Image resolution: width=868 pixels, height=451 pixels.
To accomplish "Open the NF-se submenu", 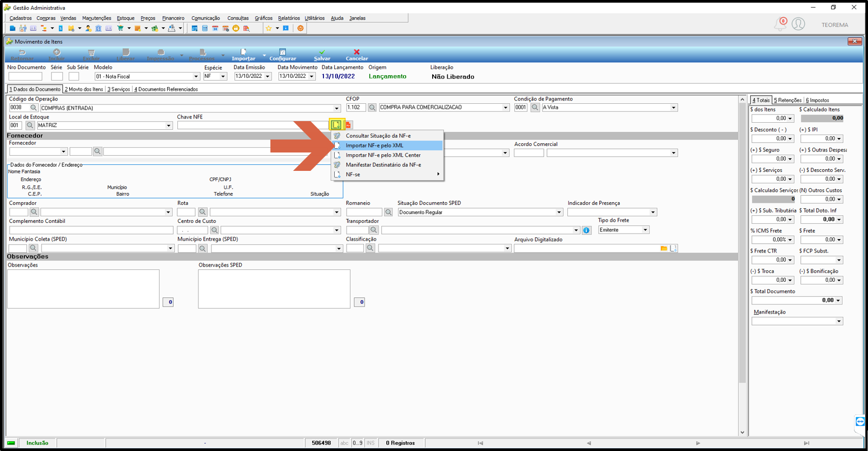I will click(x=387, y=175).
